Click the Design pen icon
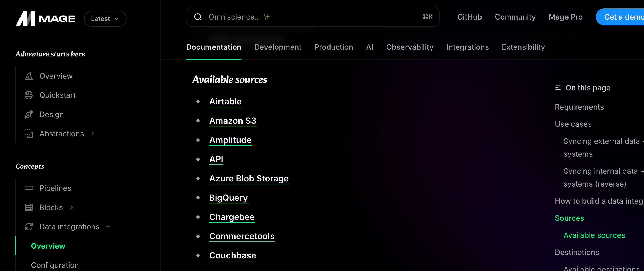The image size is (644, 271). point(29,114)
